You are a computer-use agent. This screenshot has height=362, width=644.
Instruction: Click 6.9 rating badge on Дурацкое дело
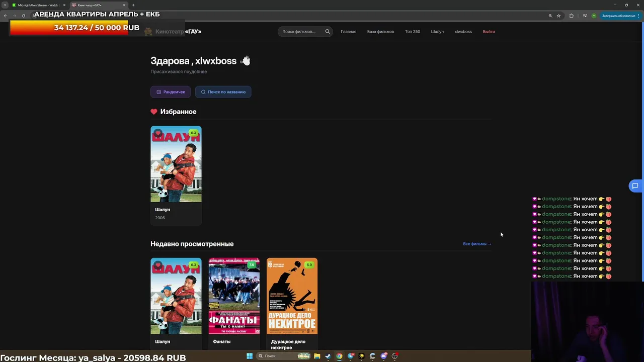pos(309,265)
